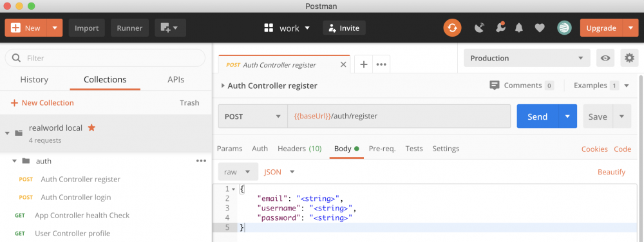644x242 pixels.
Task: Open the raw body type dropdown
Action: click(238, 172)
